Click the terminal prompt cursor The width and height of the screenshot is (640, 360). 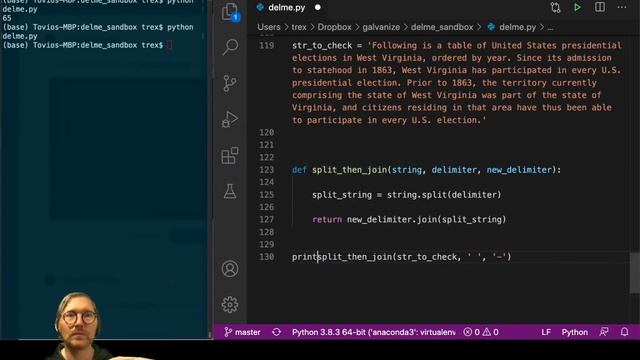[169, 45]
